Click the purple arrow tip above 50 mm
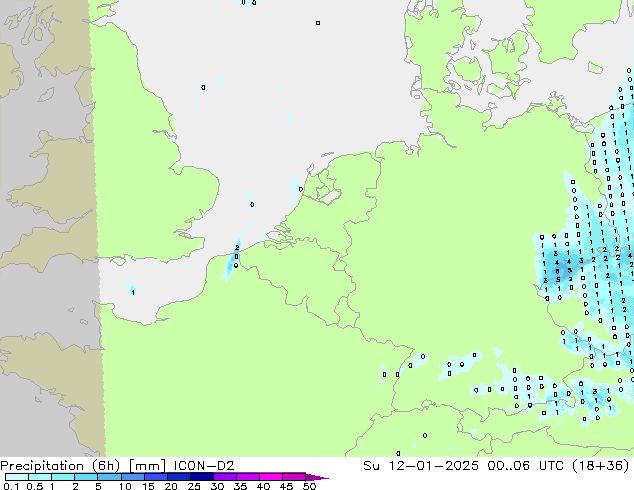 point(317,477)
